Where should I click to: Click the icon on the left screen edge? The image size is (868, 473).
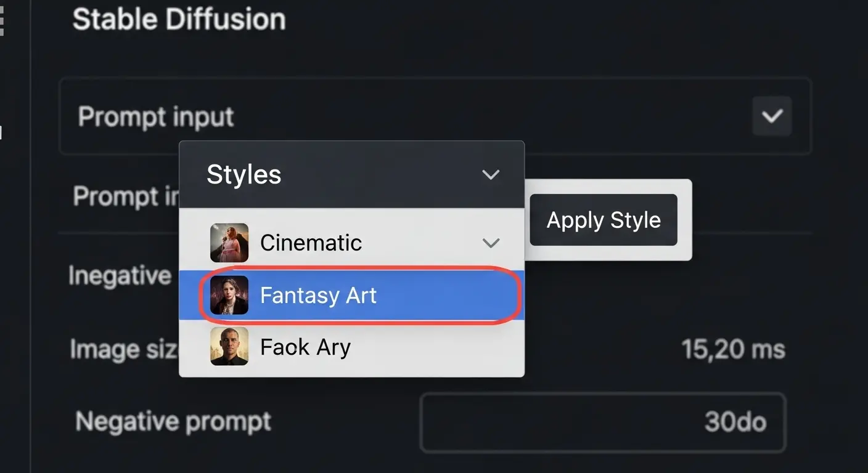pyautogui.click(x=2, y=132)
